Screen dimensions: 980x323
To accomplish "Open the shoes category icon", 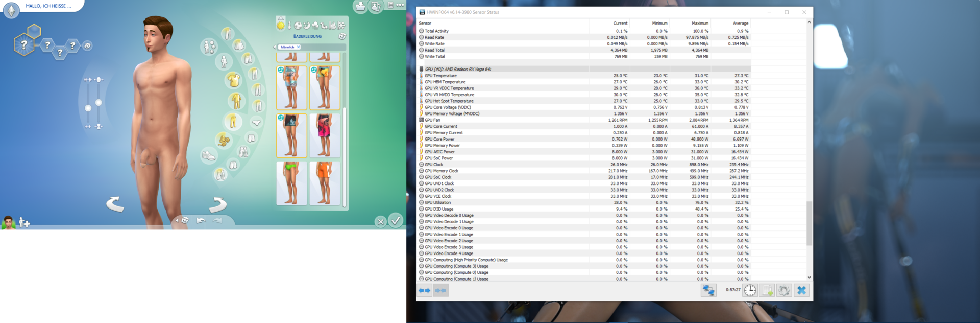I will (208, 155).
